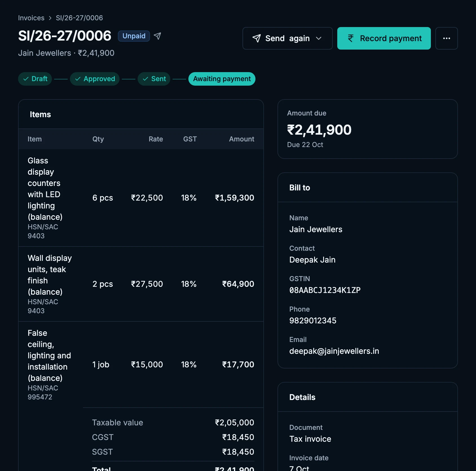The height and width of the screenshot is (471, 476).
Task: Click the Unpaid status badge
Action: pyautogui.click(x=134, y=36)
